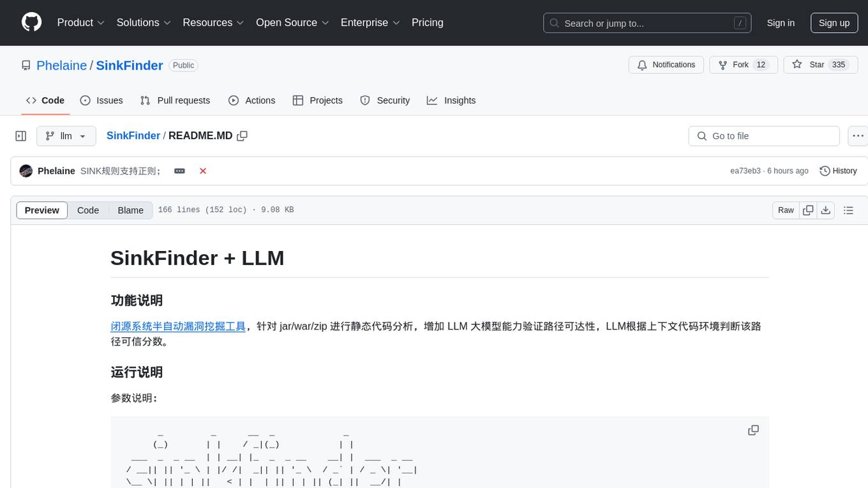Open the Phelaine owner profile link
Viewport: 868px width, 488px height.
click(62, 65)
